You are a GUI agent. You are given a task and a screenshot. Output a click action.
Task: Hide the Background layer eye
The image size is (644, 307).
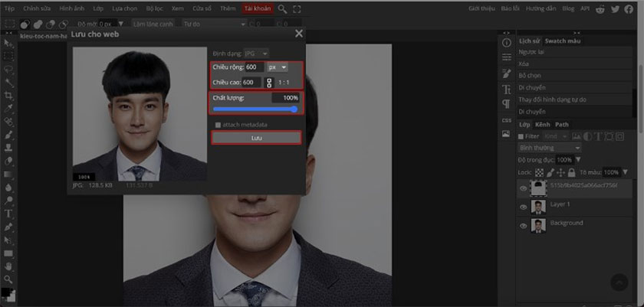[x=523, y=226]
